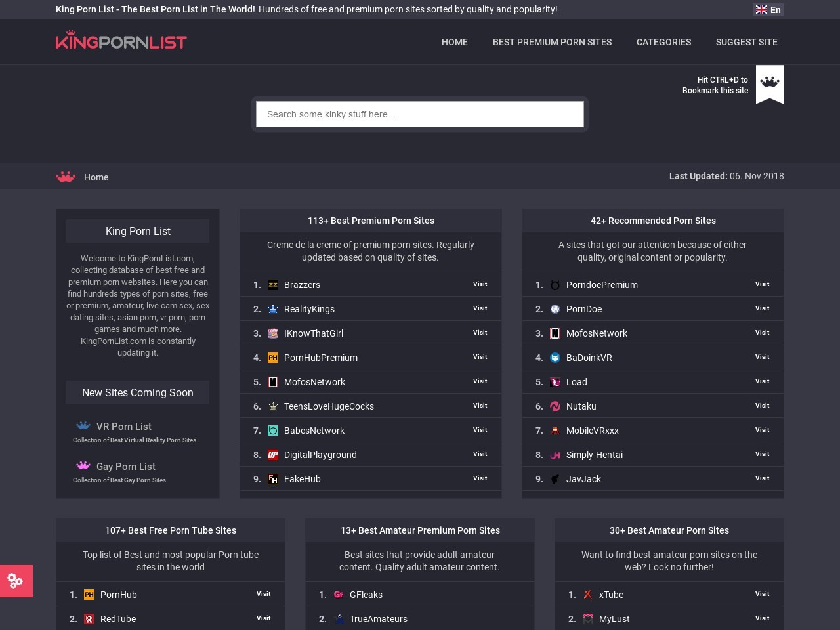Viewport: 840px width, 630px height.
Task: Click the BabesNetwork favicon icon
Action: 273,430
